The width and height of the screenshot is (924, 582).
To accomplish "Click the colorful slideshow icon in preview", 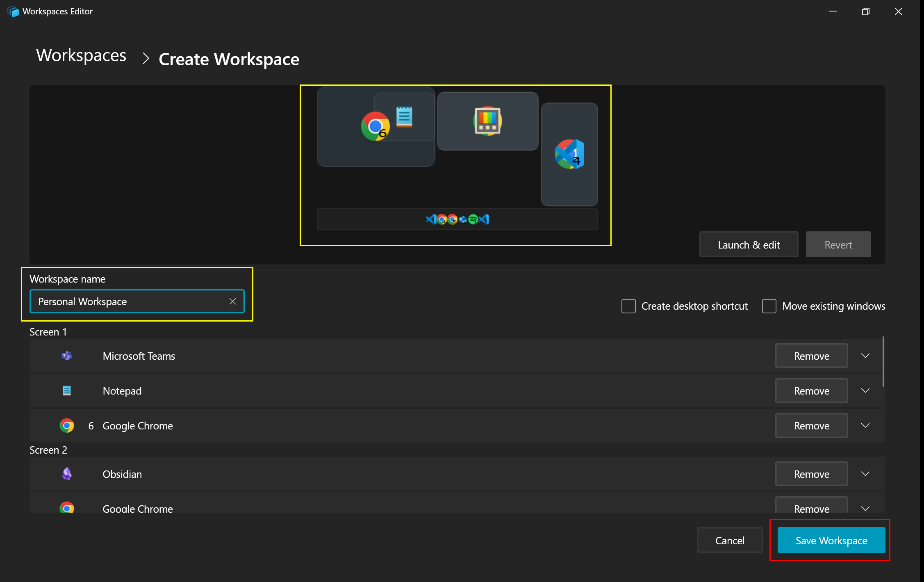I will pyautogui.click(x=487, y=121).
